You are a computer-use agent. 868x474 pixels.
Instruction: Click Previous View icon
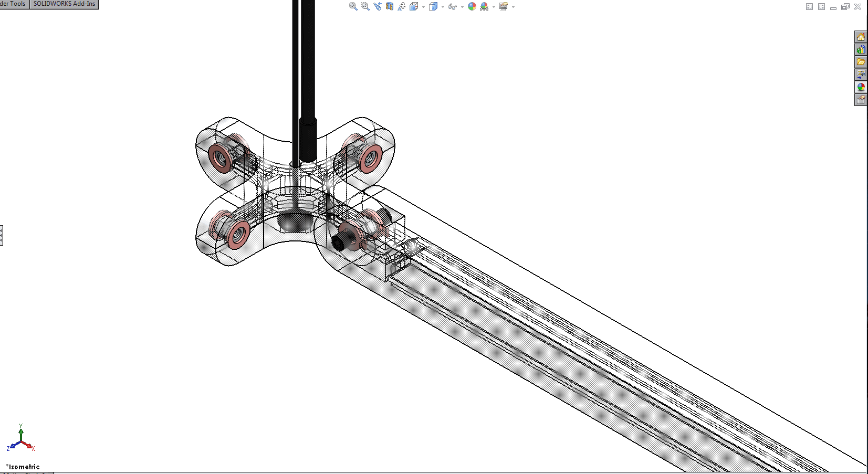(x=378, y=6)
